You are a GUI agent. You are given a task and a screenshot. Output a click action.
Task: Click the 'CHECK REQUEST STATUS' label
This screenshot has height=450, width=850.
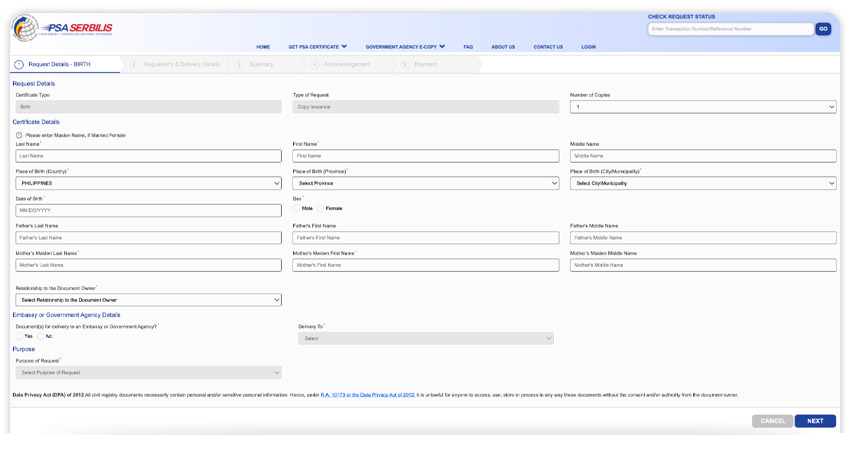tap(681, 17)
